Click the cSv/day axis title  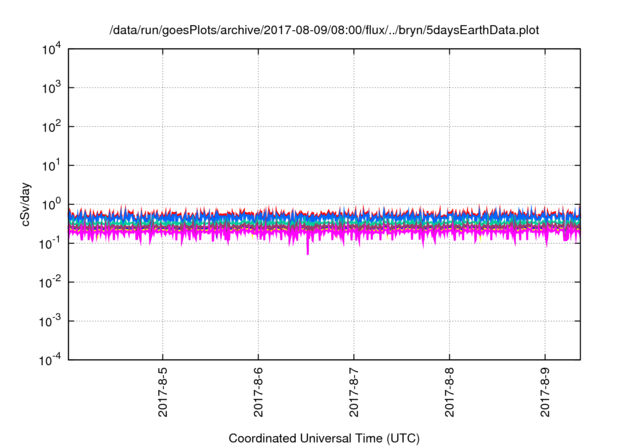pyautogui.click(x=25, y=204)
